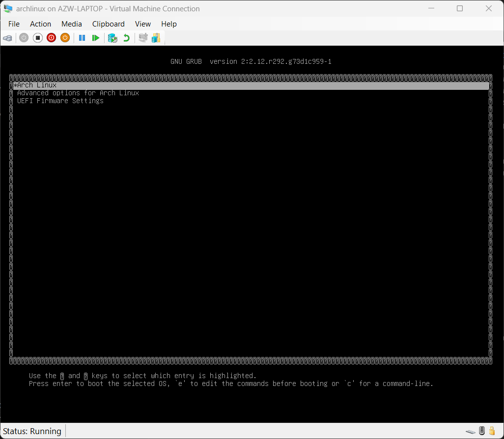Turn off the virtual machine
The height and width of the screenshot is (439, 504).
coord(38,38)
